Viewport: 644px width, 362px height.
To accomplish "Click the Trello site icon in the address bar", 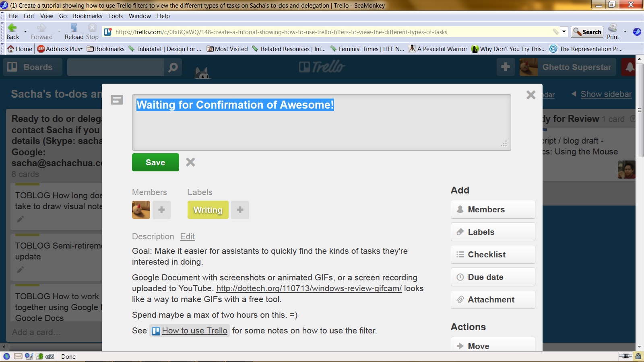I will [x=107, y=32].
